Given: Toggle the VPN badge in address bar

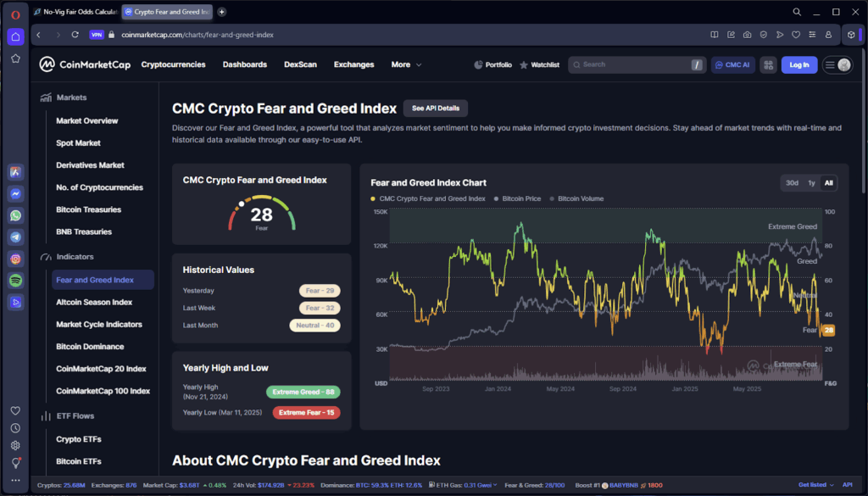Looking at the screenshot, I should (x=97, y=34).
